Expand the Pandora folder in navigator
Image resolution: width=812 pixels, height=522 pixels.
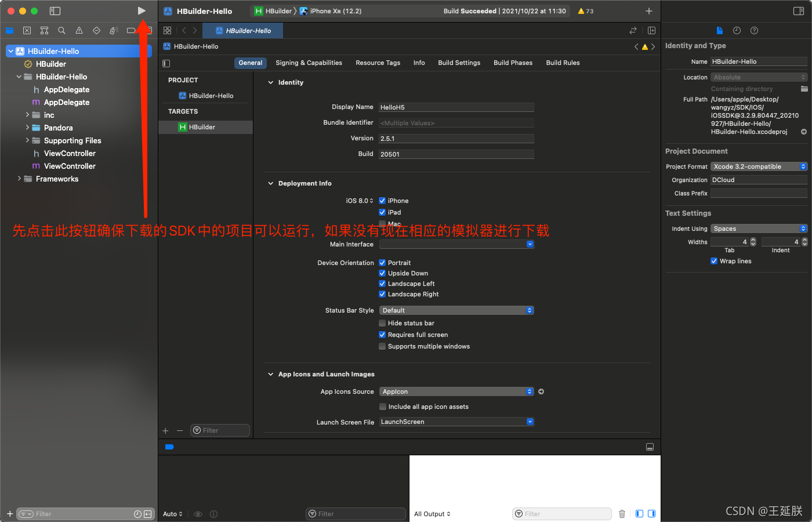pos(27,128)
